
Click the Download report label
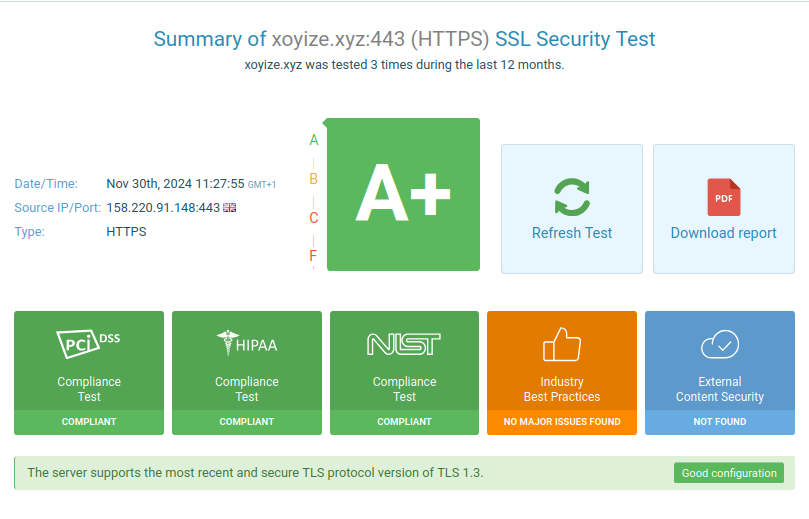723,233
